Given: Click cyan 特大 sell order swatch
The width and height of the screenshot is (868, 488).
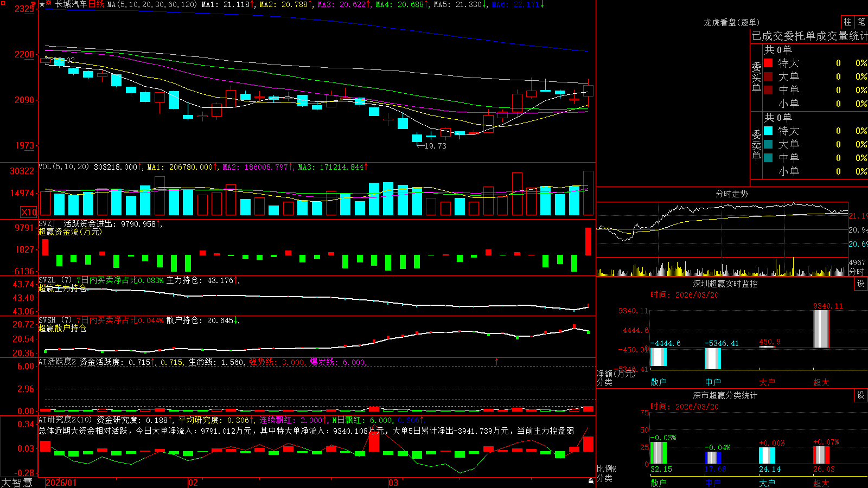Looking at the screenshot, I should (x=768, y=131).
